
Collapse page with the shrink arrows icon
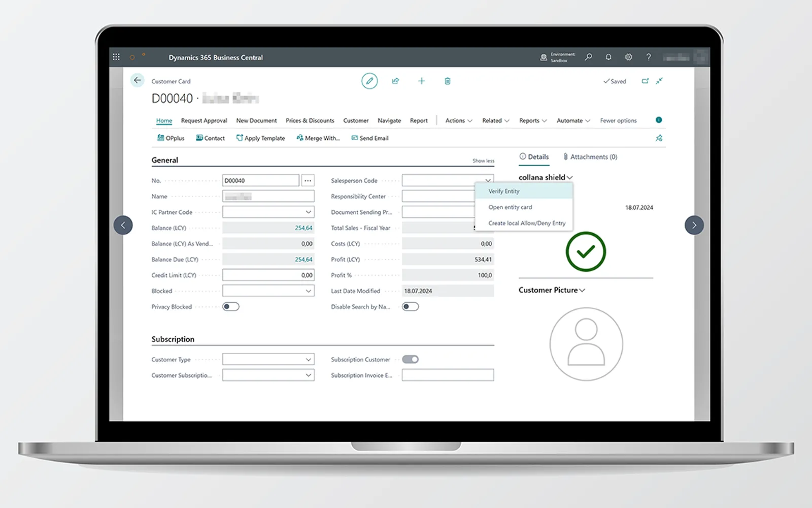tap(659, 81)
